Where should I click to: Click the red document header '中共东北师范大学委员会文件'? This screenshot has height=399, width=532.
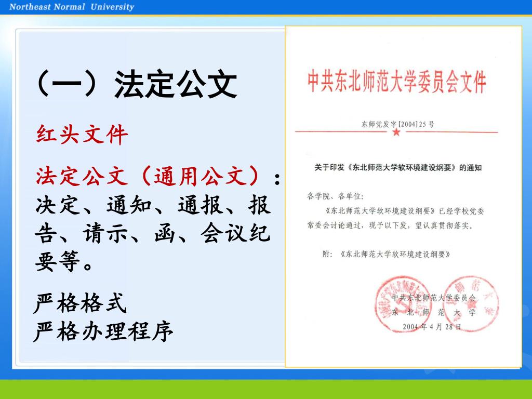click(396, 82)
